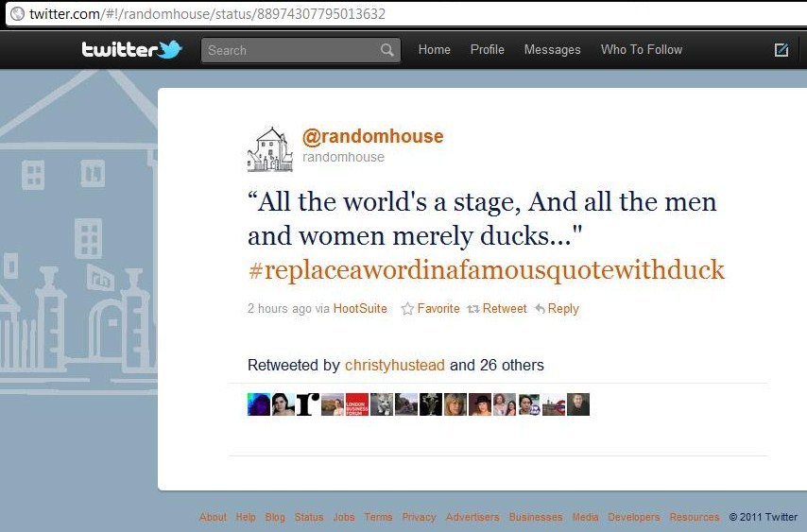The width and height of the screenshot is (807, 532).
Task: Click the globe icon in address bar
Action: click(x=18, y=13)
